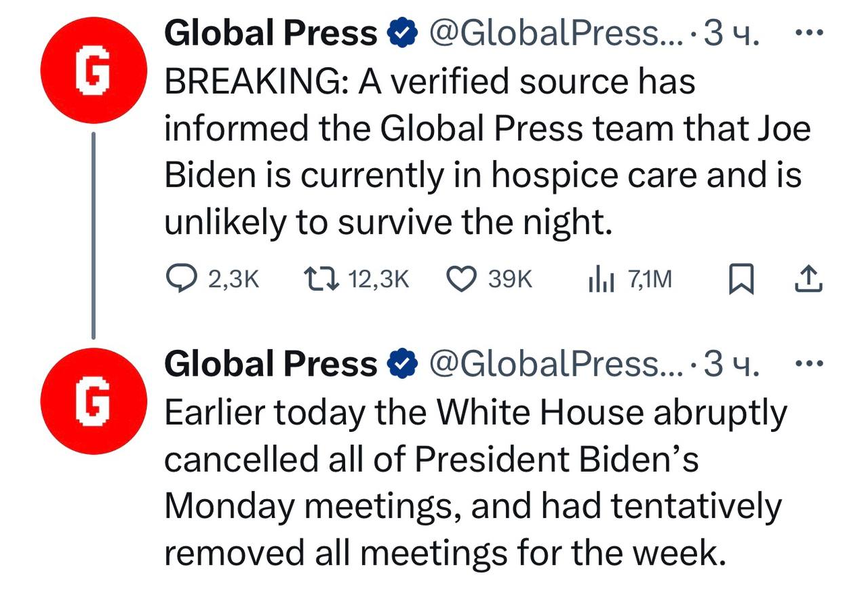The image size is (868, 592).
Task: Open the tweet about cancelled Monday meetings
Action: tap(476, 483)
